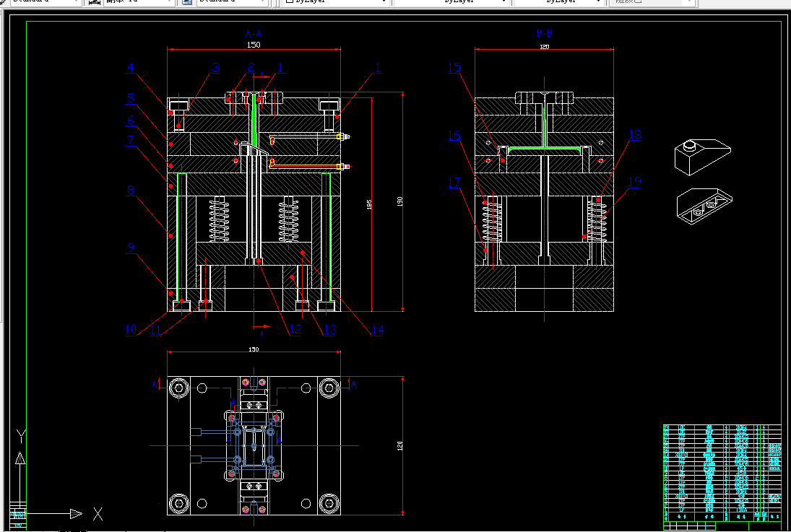Click the UCS icon Y axis label
The width and height of the screenshot is (791, 532).
pyautogui.click(x=20, y=435)
